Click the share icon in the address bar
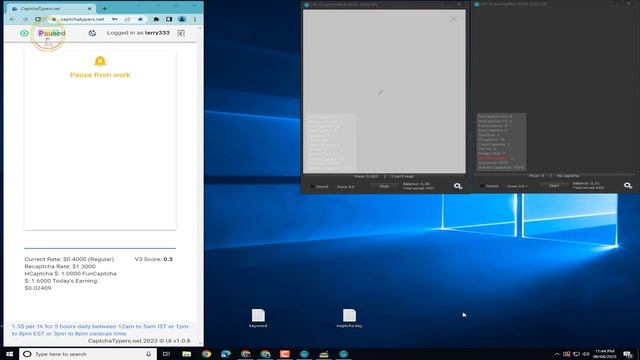Screen dimensions: 640x360 pyautogui.click(x=127, y=19)
